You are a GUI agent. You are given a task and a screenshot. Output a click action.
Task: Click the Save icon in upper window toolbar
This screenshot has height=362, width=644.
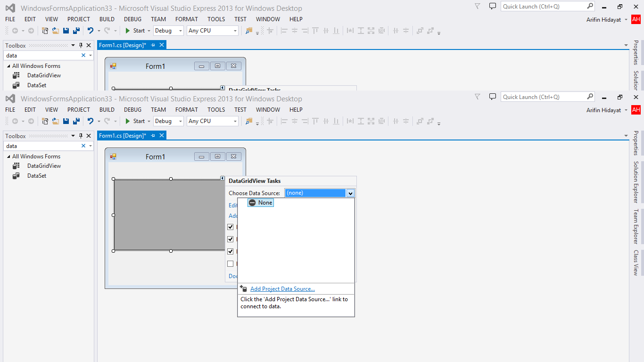click(x=66, y=31)
